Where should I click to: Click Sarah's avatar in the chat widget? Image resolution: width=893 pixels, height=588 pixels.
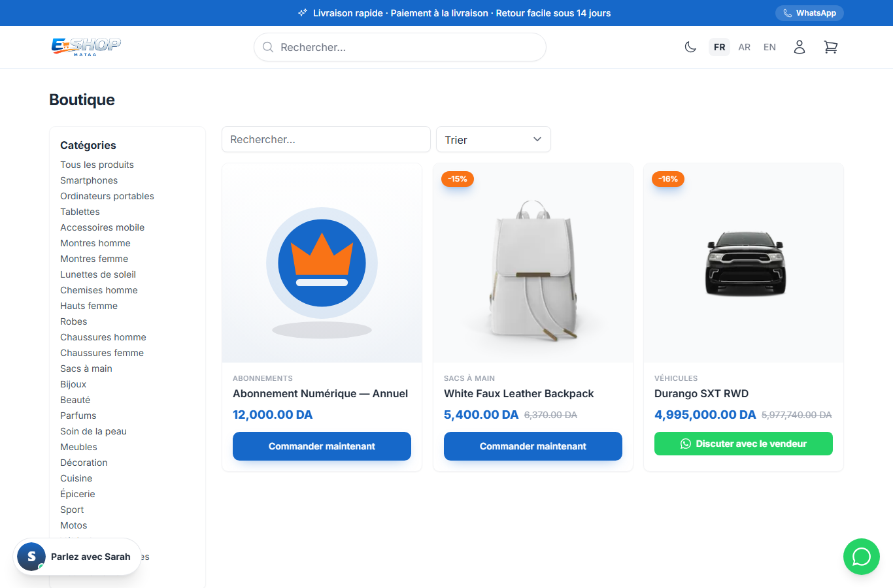[31, 557]
